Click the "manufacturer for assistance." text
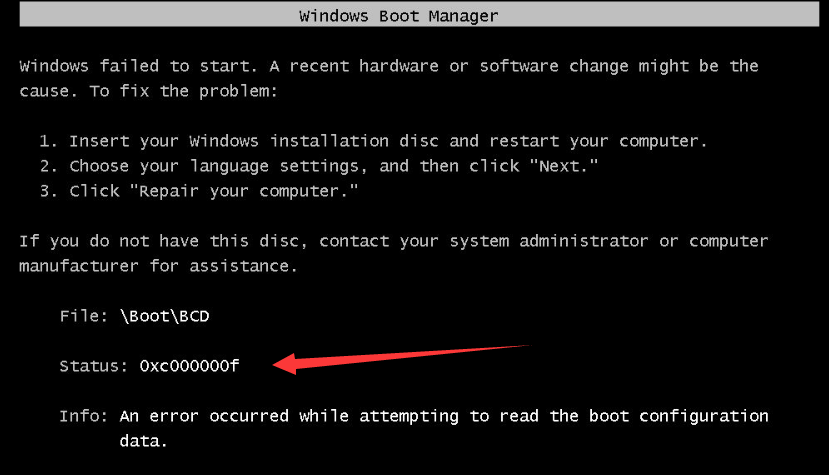This screenshot has height=475, width=829. pyautogui.click(x=158, y=266)
